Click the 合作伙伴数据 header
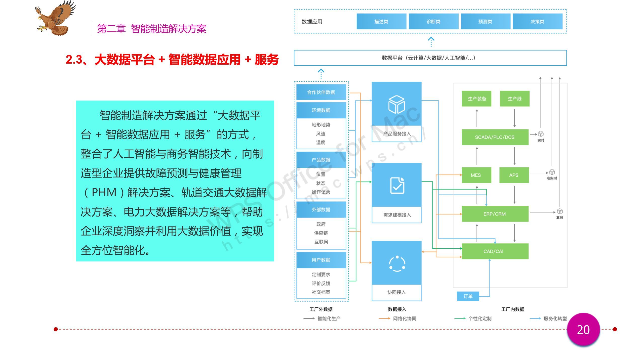The width and height of the screenshot is (644, 362). point(321,92)
